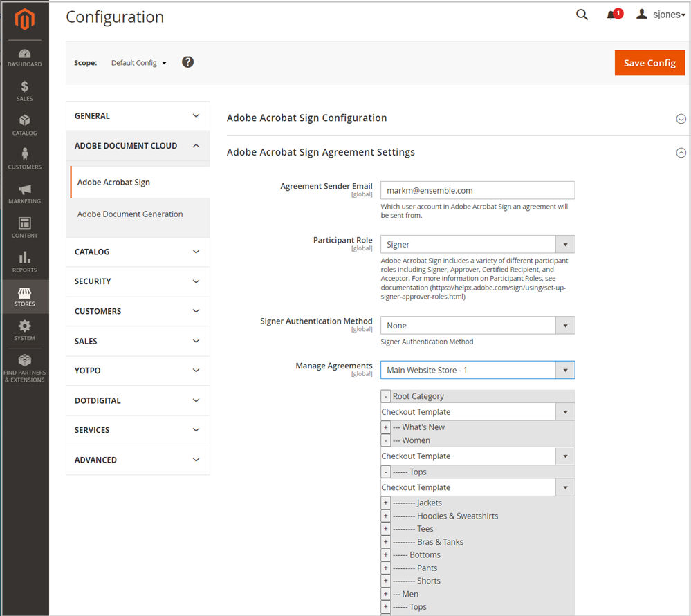The width and height of the screenshot is (691, 616).
Task: Open the Signer Authentication Method dropdown
Action: tap(477, 326)
